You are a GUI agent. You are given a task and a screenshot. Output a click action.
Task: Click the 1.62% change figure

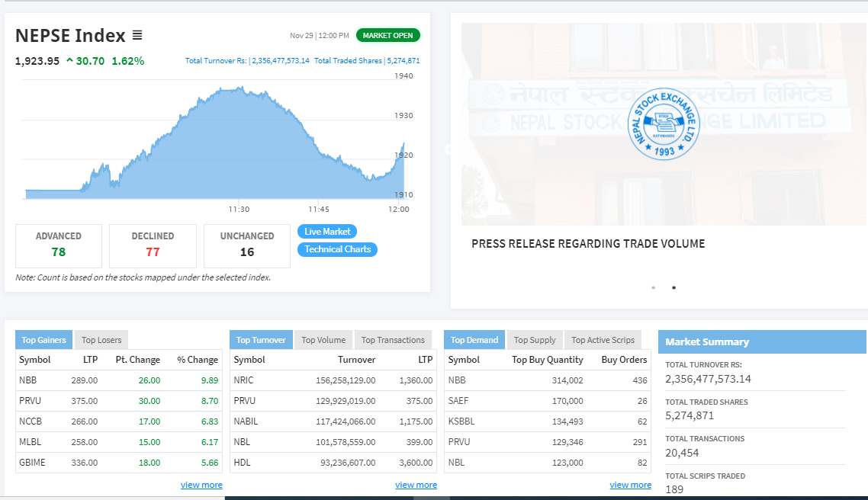128,61
